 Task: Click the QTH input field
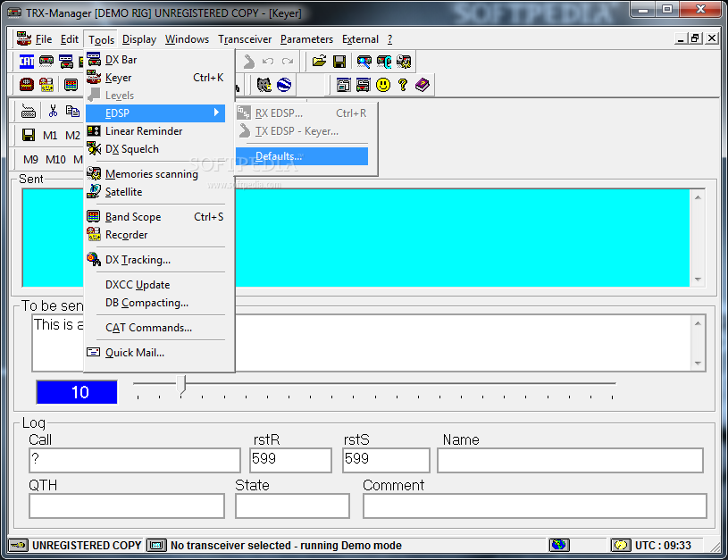[127, 506]
